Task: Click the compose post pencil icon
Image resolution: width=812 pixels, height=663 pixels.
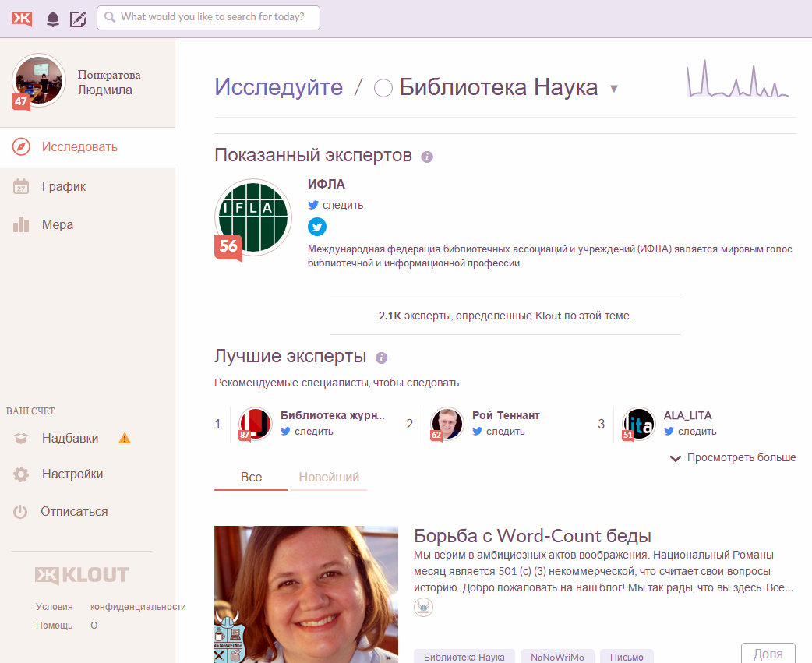Action: click(78, 19)
